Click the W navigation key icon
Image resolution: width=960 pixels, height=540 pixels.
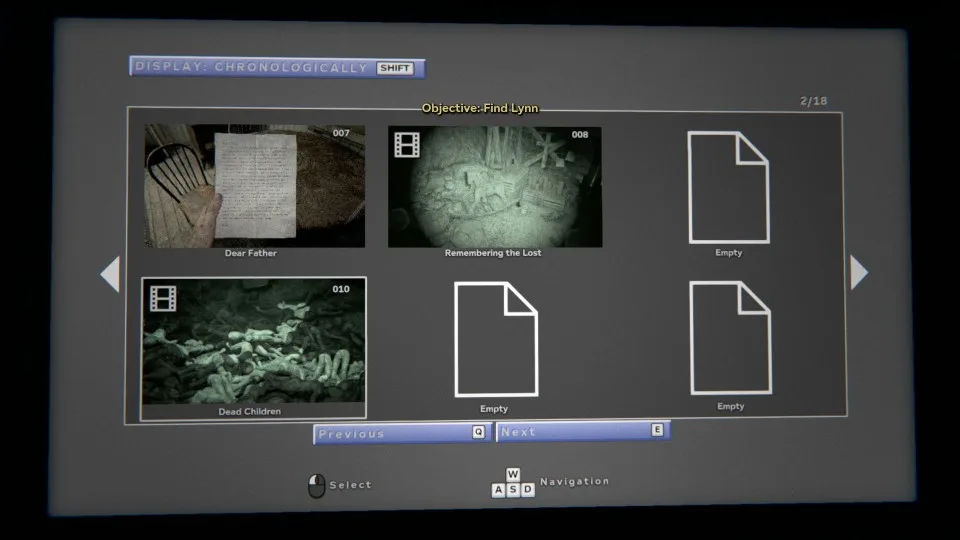pyautogui.click(x=513, y=474)
